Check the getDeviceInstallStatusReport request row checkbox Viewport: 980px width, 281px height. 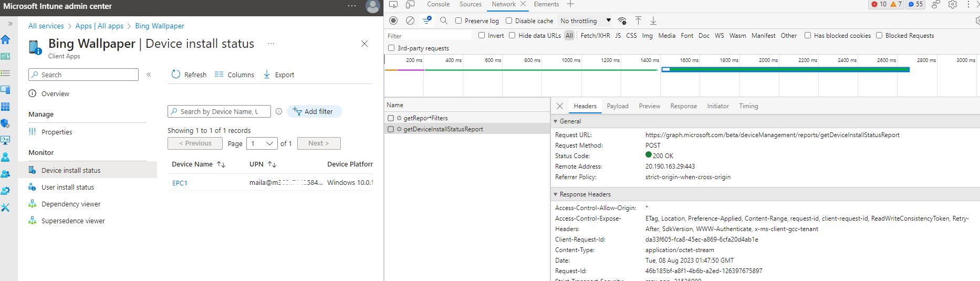tap(391, 129)
